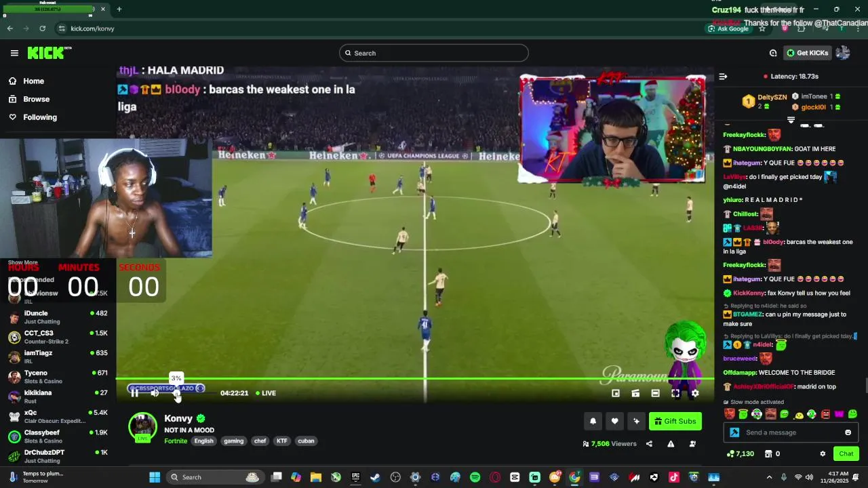Expand the gift leaderboard in chat
The image size is (868, 488).
(791, 120)
